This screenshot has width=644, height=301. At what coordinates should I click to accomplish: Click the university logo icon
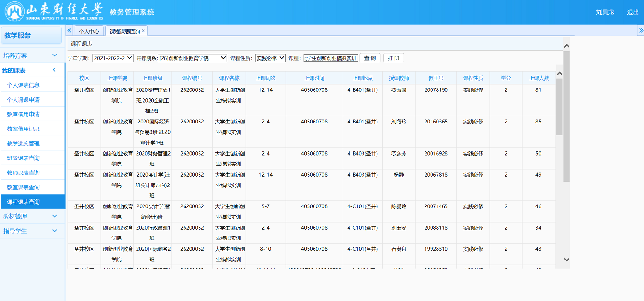14,12
